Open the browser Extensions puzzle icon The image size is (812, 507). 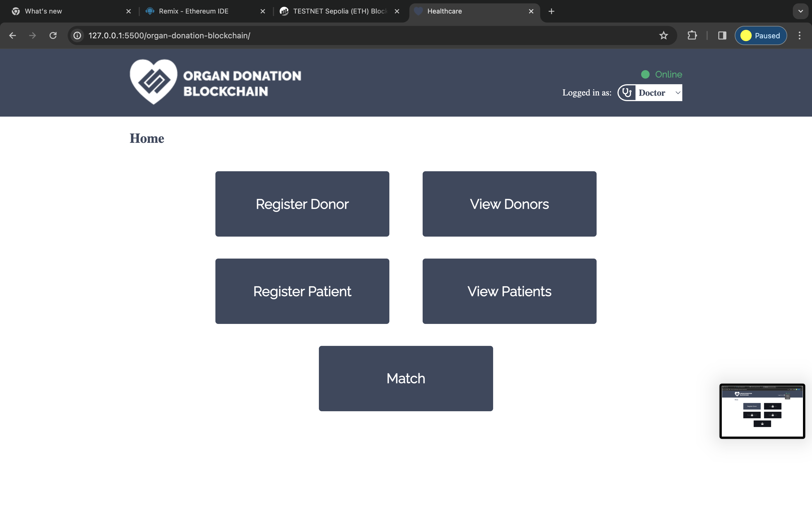click(x=692, y=35)
